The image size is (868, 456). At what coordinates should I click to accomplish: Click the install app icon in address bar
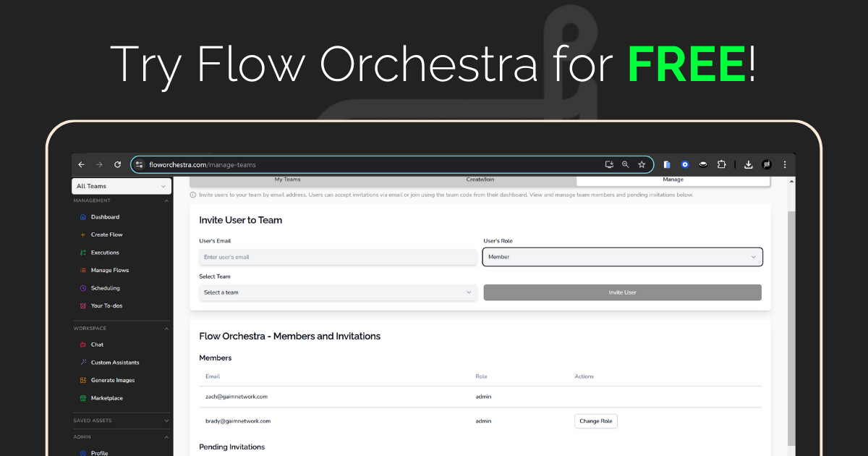[609, 165]
